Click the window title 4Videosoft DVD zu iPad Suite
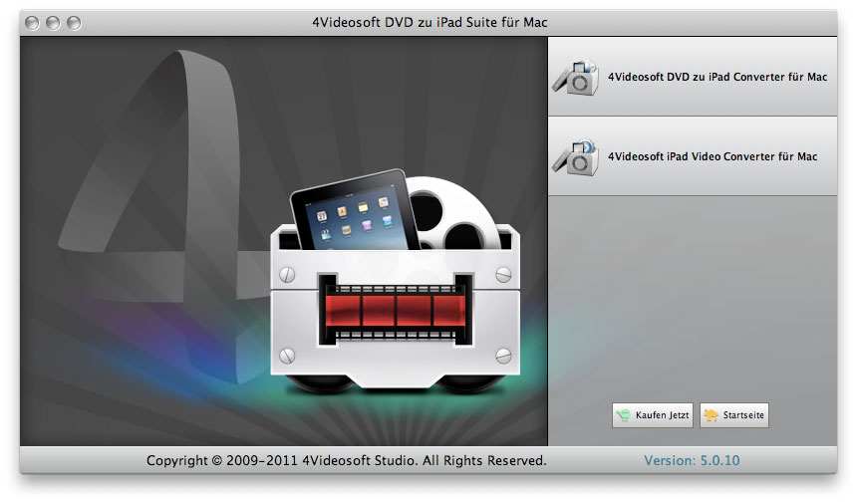 coord(428,22)
